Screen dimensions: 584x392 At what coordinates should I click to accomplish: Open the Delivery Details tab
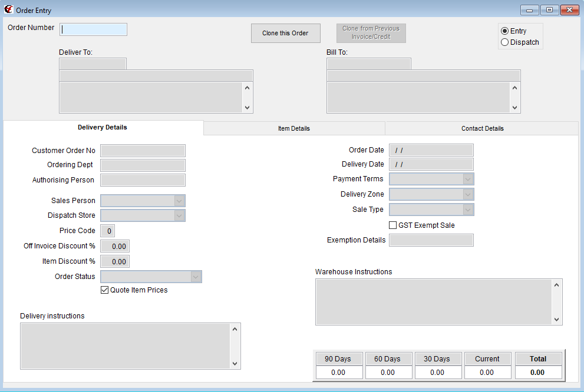pos(103,128)
